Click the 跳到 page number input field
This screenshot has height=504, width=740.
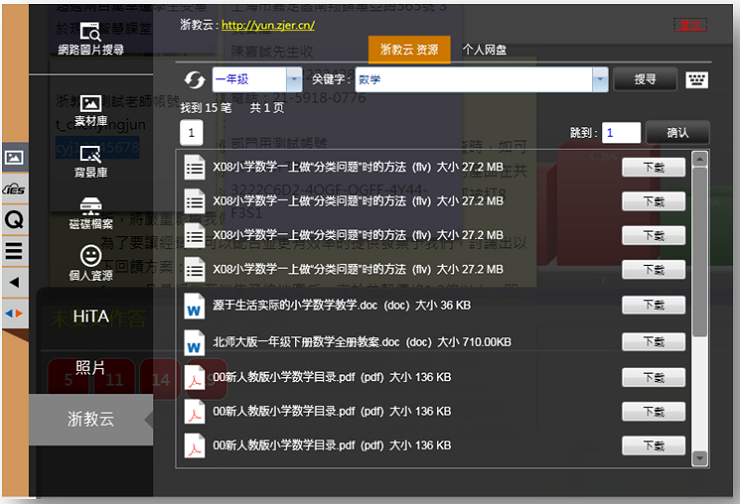click(622, 133)
